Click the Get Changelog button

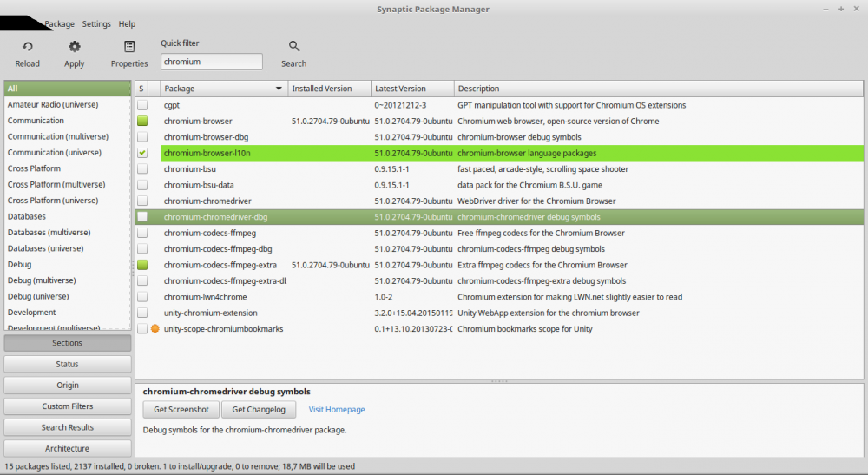259,410
